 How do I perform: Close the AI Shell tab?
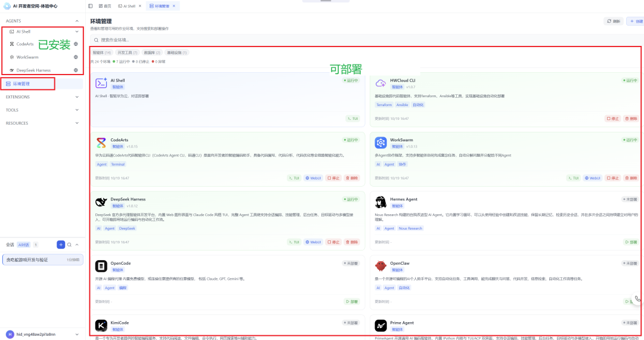(x=140, y=6)
